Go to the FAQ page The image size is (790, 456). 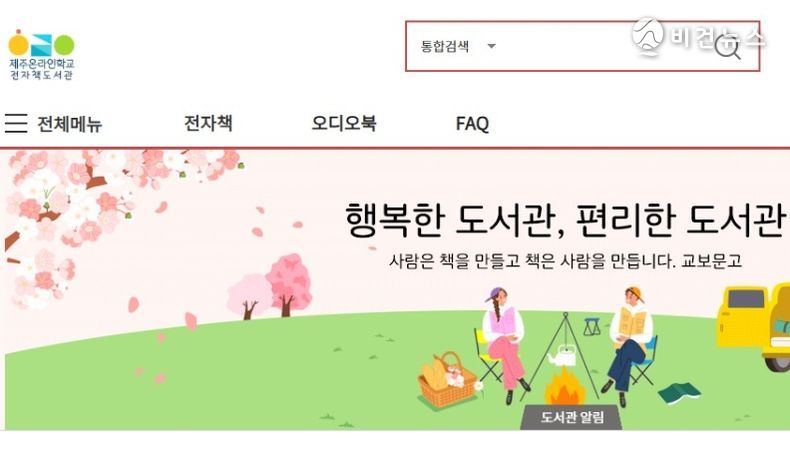point(472,123)
